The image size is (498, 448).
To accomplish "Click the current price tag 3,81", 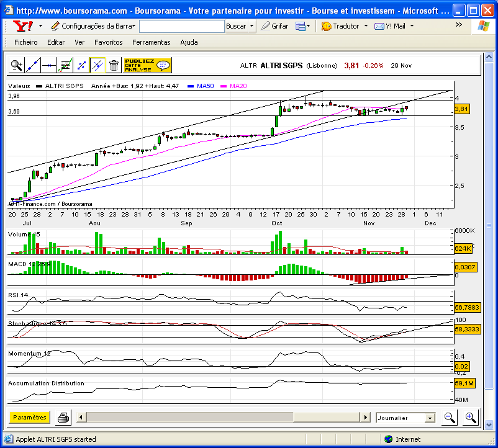I will 461,109.
